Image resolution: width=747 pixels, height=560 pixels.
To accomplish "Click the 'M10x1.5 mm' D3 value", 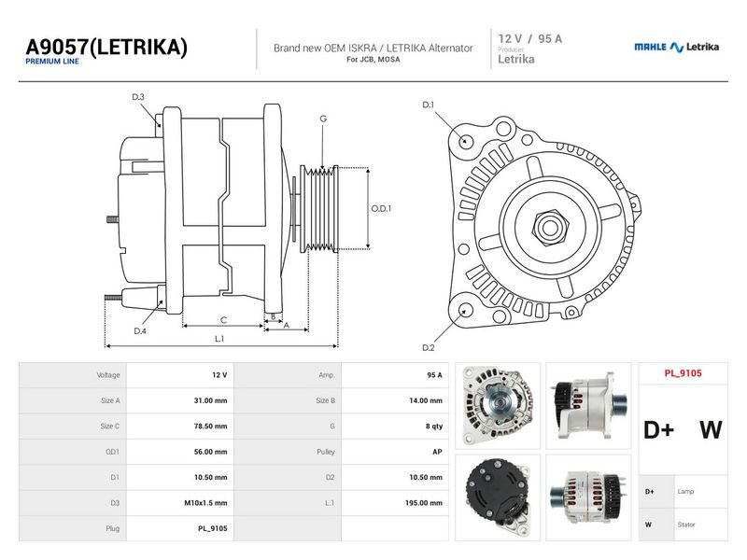I will pyautogui.click(x=205, y=503).
